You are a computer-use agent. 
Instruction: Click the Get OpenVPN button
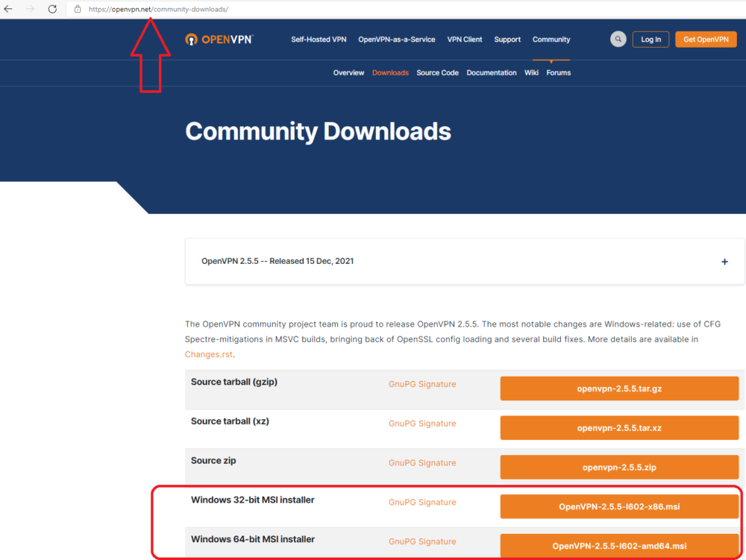coord(706,40)
